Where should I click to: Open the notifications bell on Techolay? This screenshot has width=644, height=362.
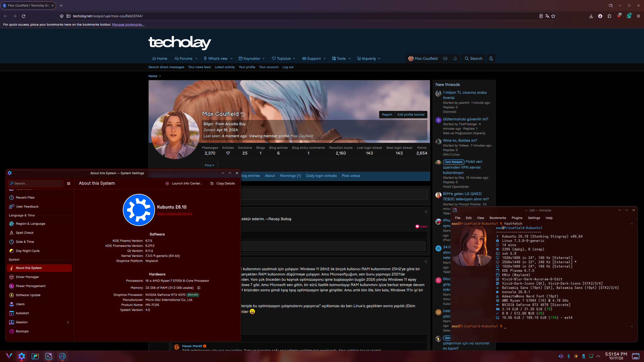pos(455,59)
